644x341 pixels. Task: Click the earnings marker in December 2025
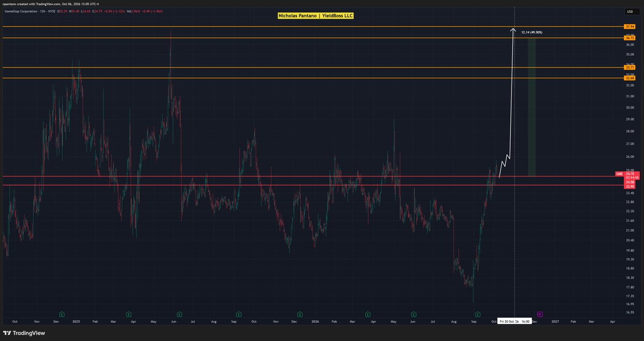click(300, 314)
